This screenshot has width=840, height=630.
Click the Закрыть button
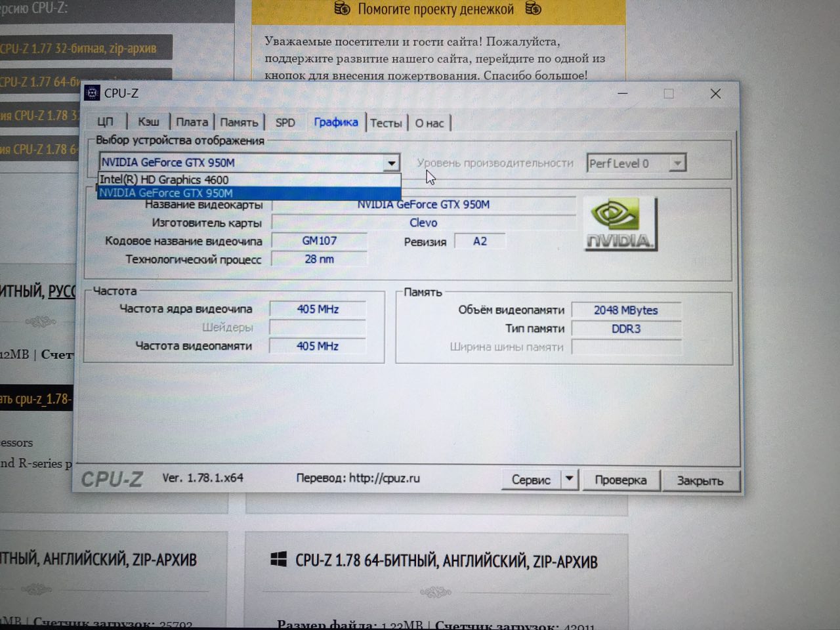click(700, 481)
